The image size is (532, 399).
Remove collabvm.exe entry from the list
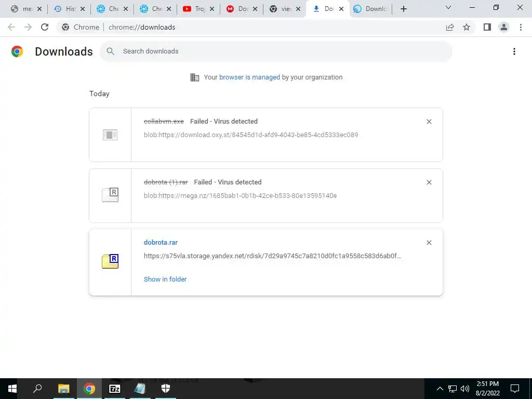click(x=429, y=122)
